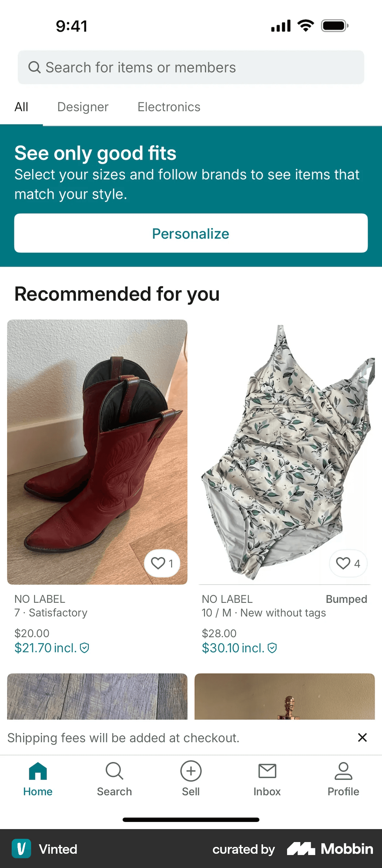Open the $21.70 incl. price link
Screen dimensions: 382x868
[45, 648]
